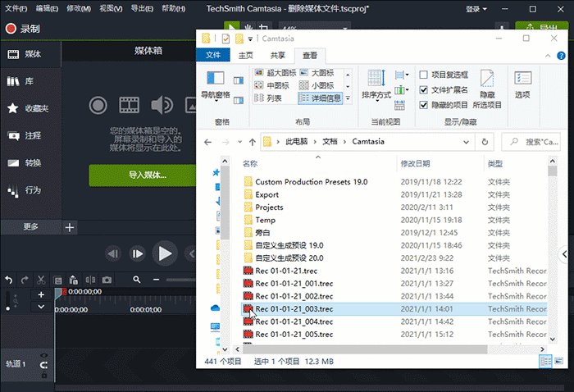Screen dimensions: 574x392
Task: Open the Behaviors panel
Action: point(24,190)
